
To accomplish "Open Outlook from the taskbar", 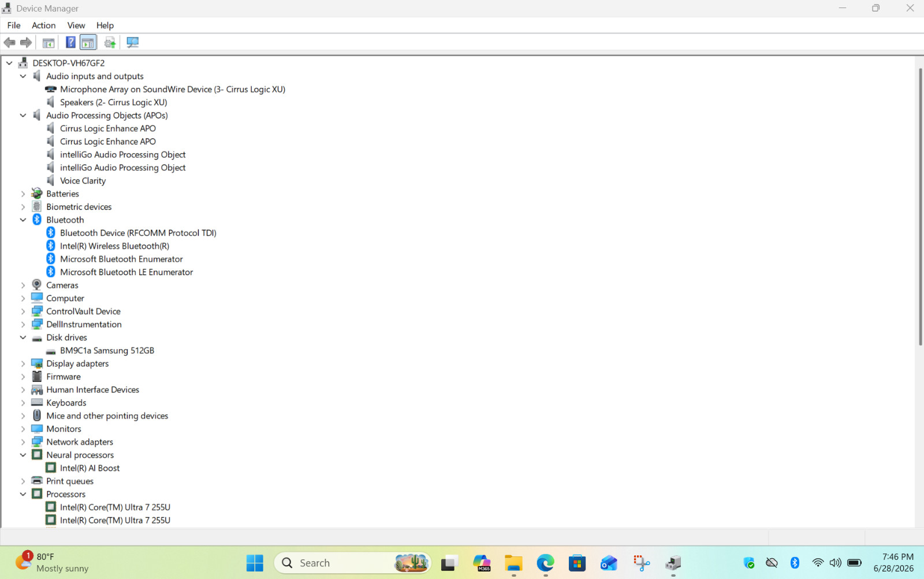I will pyautogui.click(x=609, y=563).
